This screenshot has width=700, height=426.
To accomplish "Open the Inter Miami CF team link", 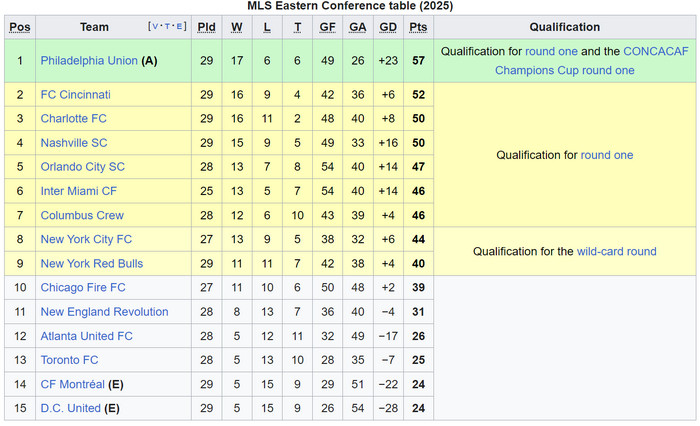I will tap(79, 191).
